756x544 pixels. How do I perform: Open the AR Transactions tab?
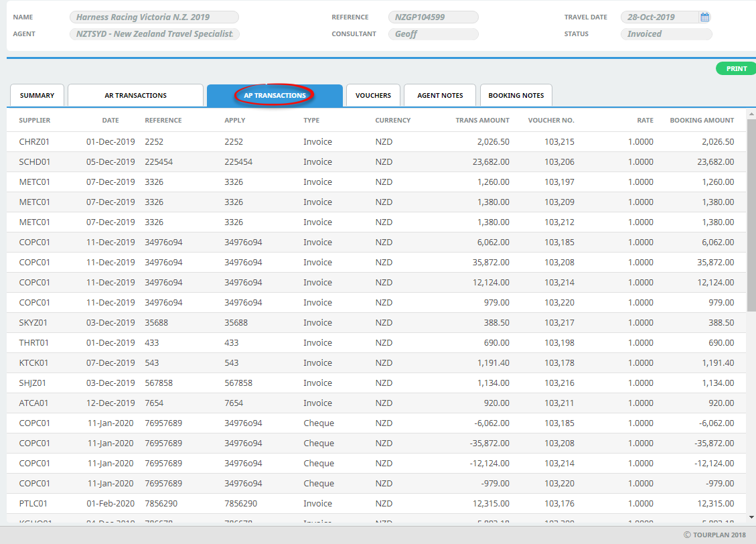coord(135,96)
